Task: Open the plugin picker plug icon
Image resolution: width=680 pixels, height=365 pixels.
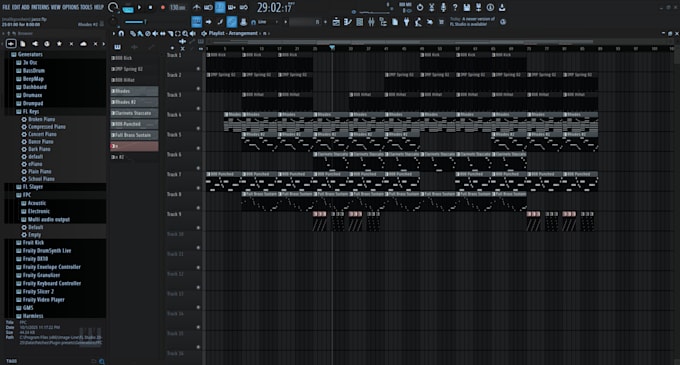Action: coord(406,22)
